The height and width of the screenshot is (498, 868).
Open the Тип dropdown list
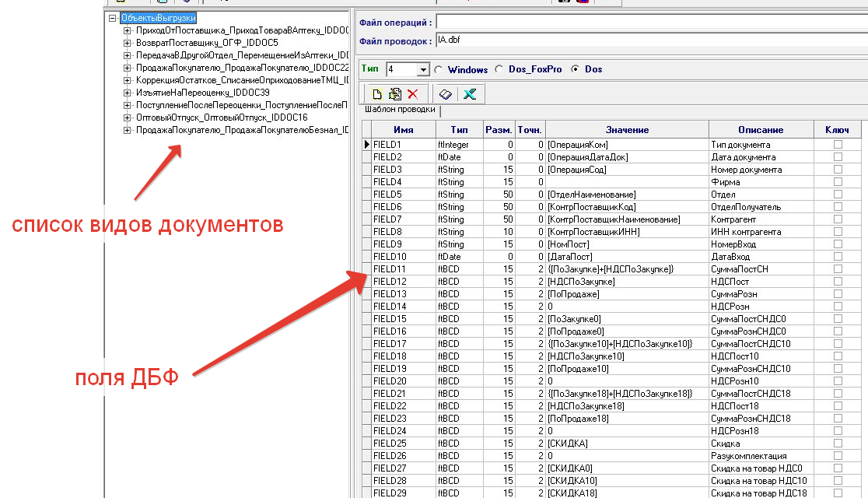pyautogui.click(x=423, y=70)
